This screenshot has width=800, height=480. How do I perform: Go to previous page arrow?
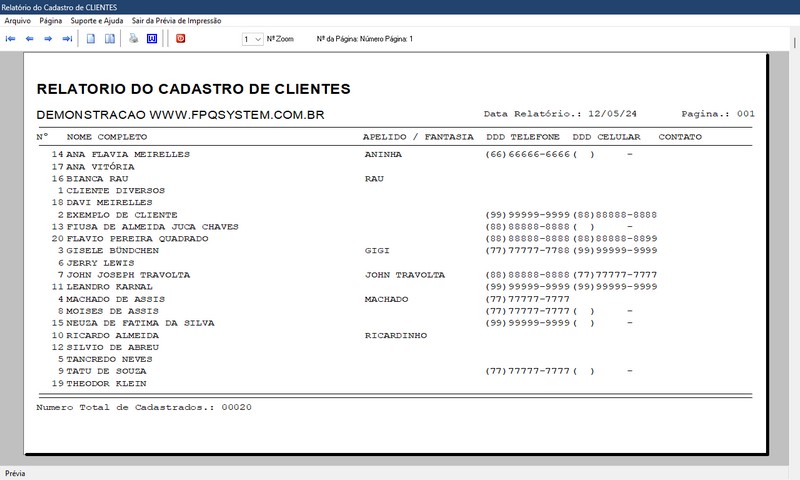(30, 39)
